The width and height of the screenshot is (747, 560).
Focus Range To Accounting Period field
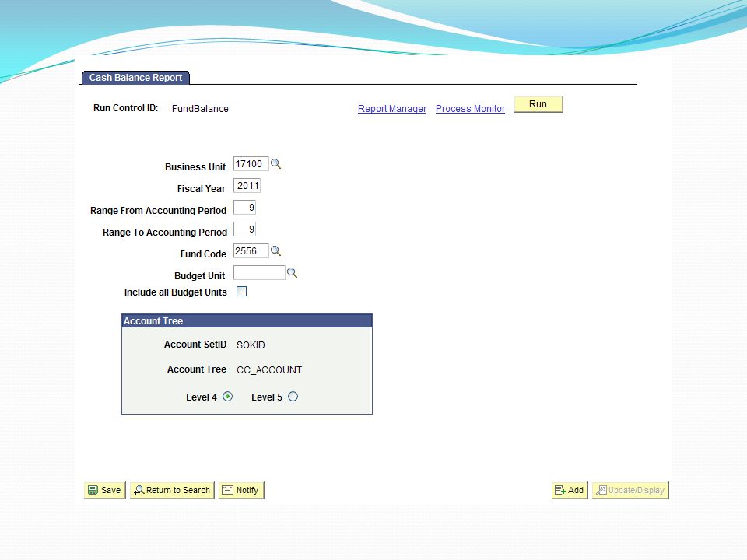coord(244,229)
